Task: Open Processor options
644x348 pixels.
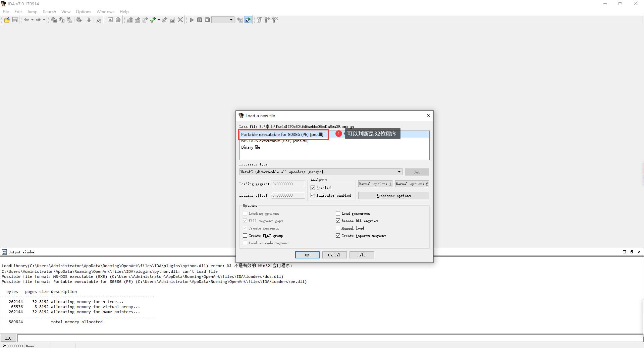Action: click(x=393, y=196)
